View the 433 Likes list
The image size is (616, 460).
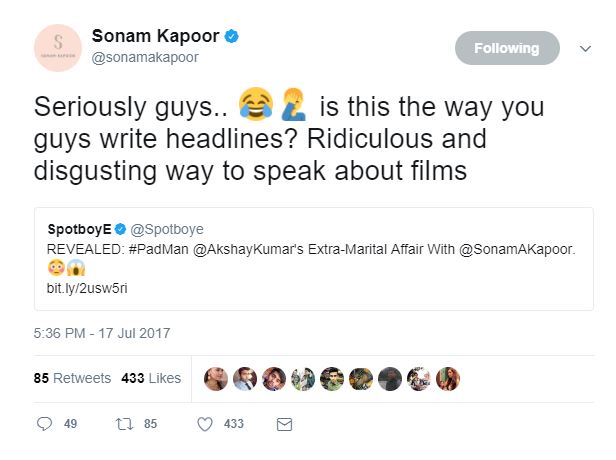(150, 378)
